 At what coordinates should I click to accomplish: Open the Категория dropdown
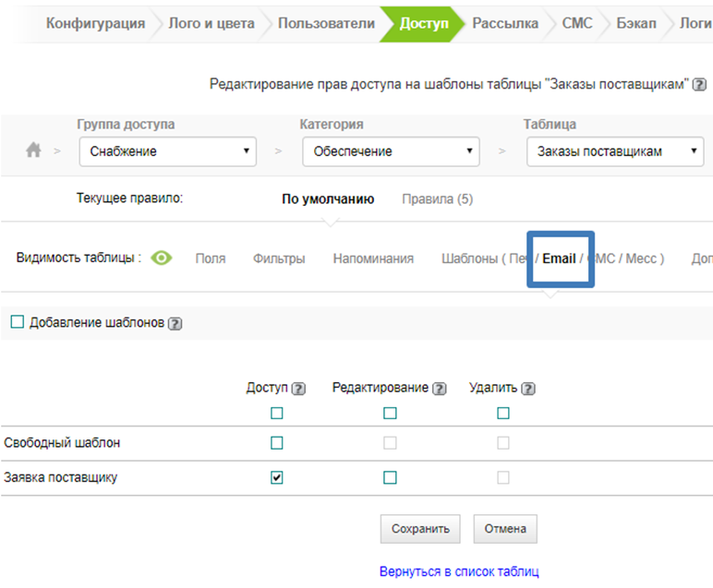coord(391,151)
